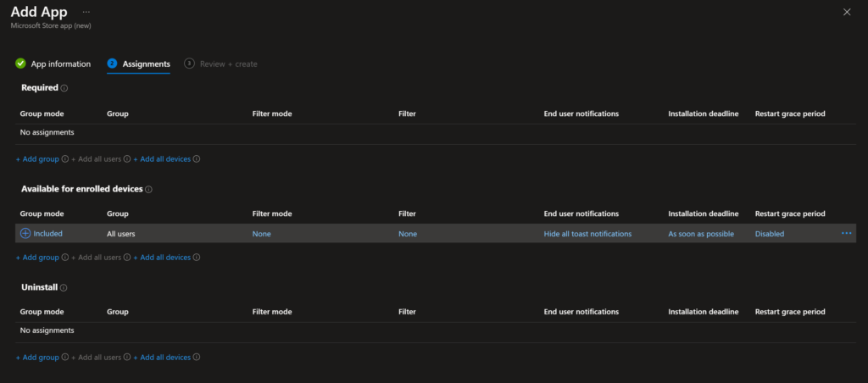Click info icon after Uninstall Add all devices

click(197, 358)
